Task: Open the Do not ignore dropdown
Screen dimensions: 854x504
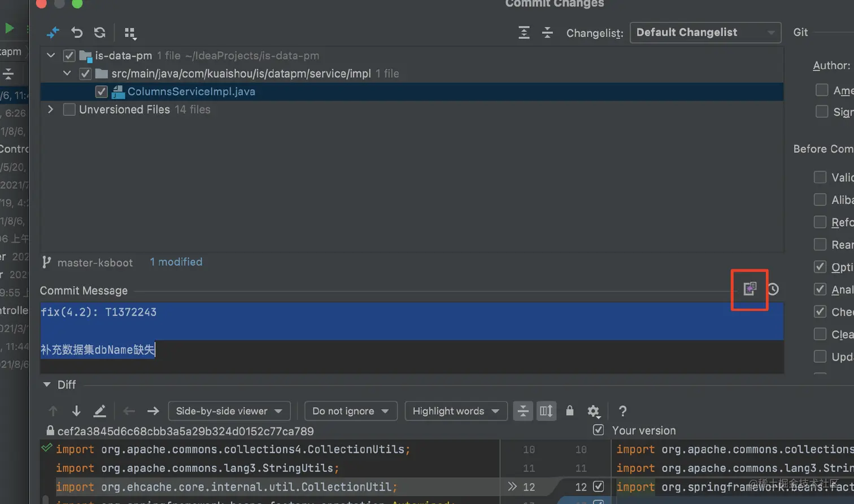Action: coord(351,411)
